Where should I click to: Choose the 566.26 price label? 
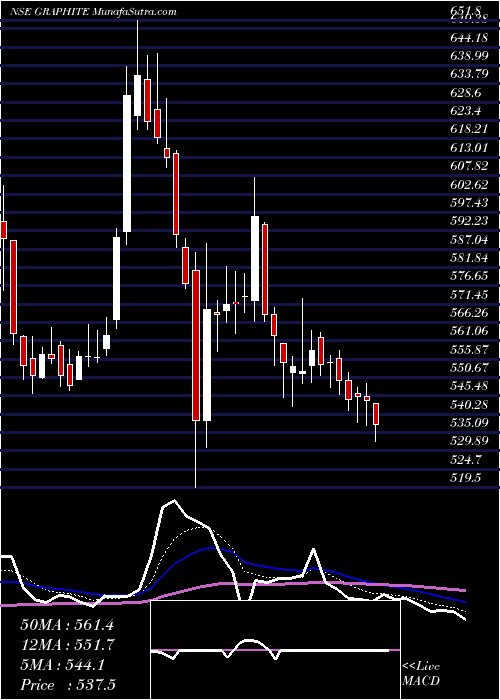(x=471, y=314)
